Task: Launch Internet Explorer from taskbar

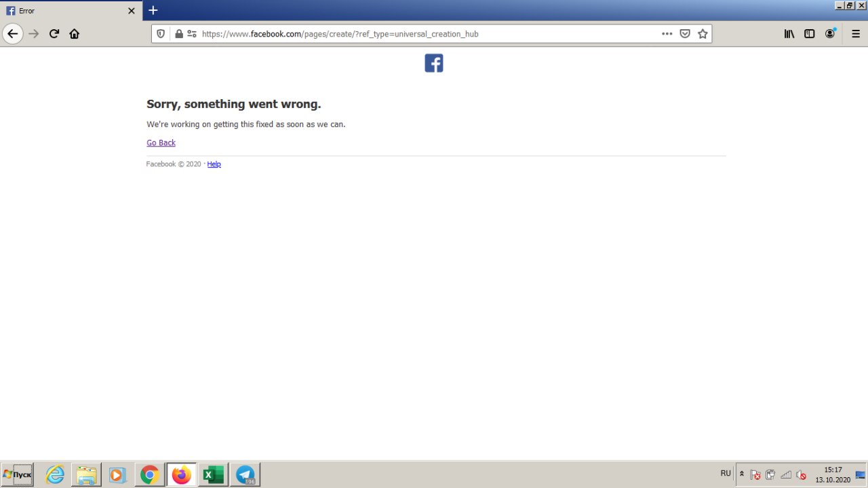Action: click(x=55, y=474)
